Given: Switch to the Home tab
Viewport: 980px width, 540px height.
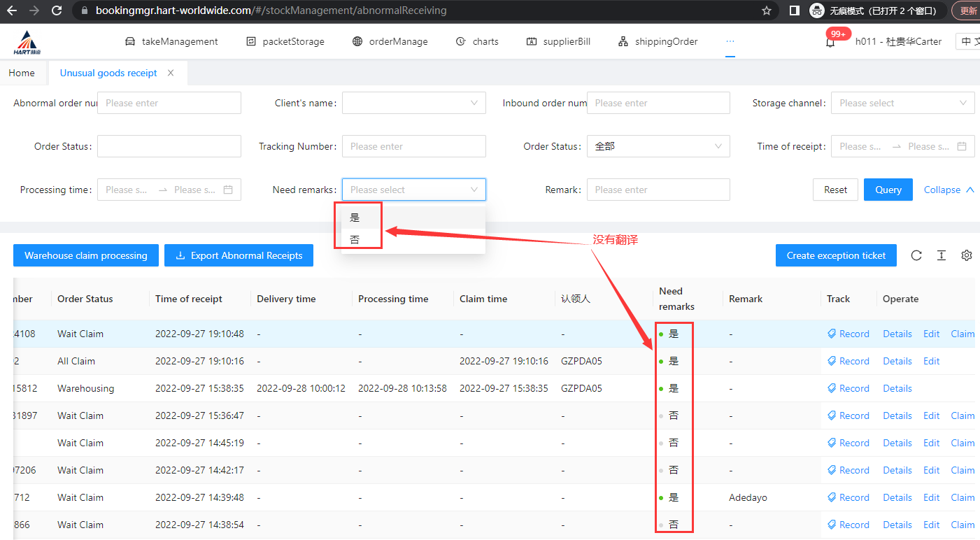Looking at the screenshot, I should click(x=22, y=73).
